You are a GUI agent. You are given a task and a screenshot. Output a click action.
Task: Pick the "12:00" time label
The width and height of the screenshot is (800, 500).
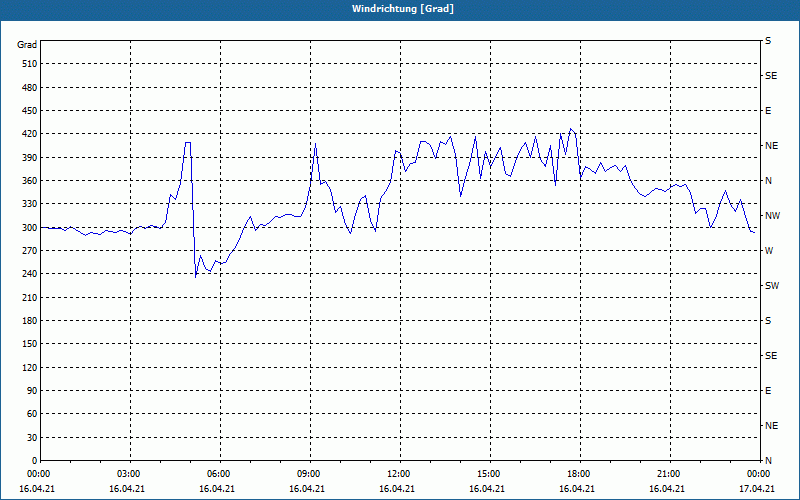399,474
